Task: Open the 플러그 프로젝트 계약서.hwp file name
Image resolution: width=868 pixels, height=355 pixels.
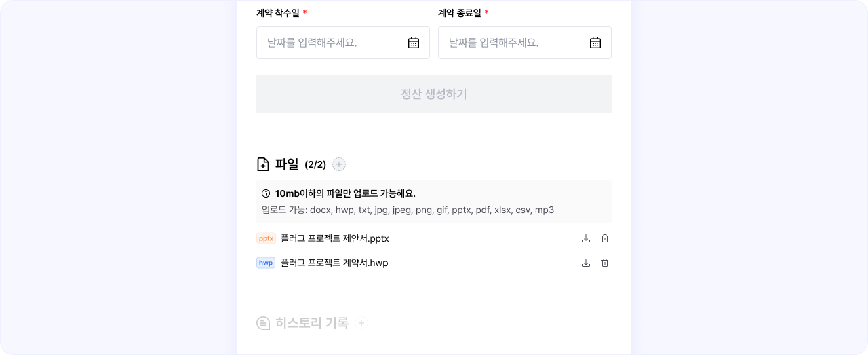Action: pos(334,263)
